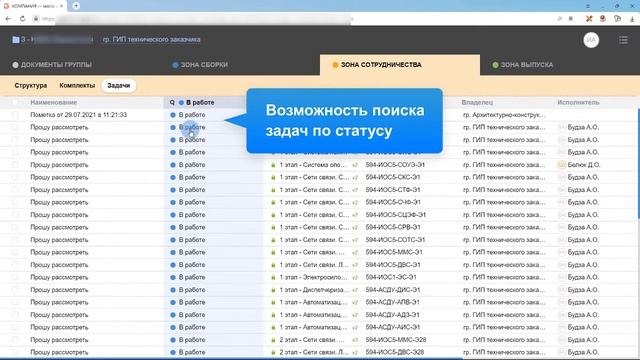Check the box for the 594-ИОС5-ММС-Э1 row

[15, 252]
